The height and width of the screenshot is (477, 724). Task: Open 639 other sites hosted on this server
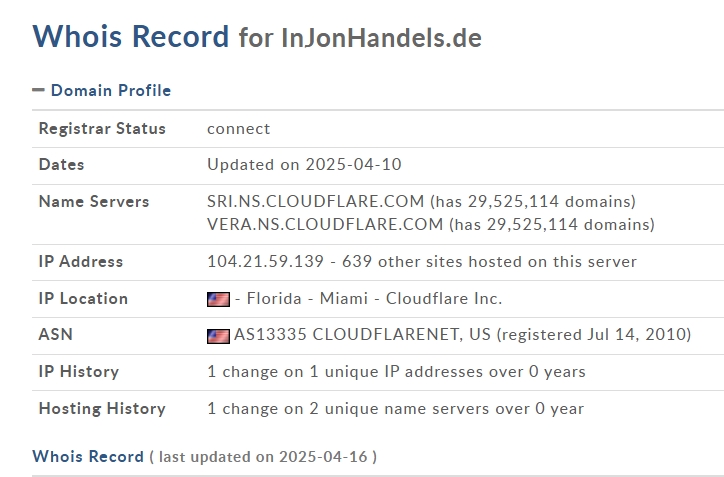tap(489, 261)
